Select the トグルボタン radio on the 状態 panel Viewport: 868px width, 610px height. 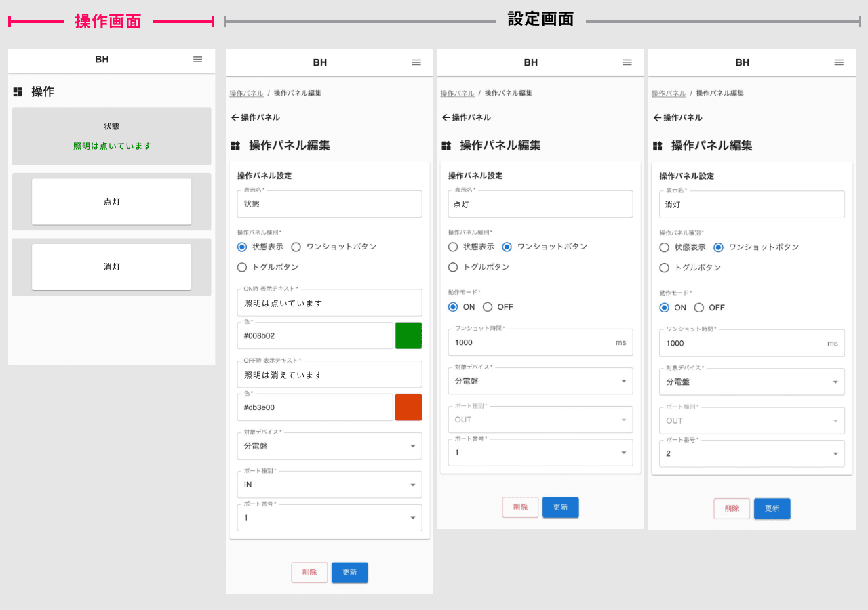click(x=242, y=267)
